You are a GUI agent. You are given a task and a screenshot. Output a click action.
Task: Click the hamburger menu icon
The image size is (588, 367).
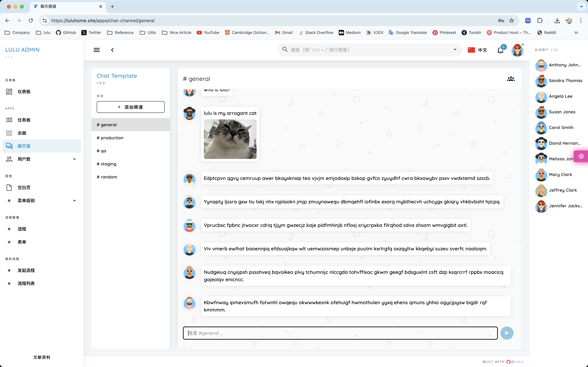97,50
